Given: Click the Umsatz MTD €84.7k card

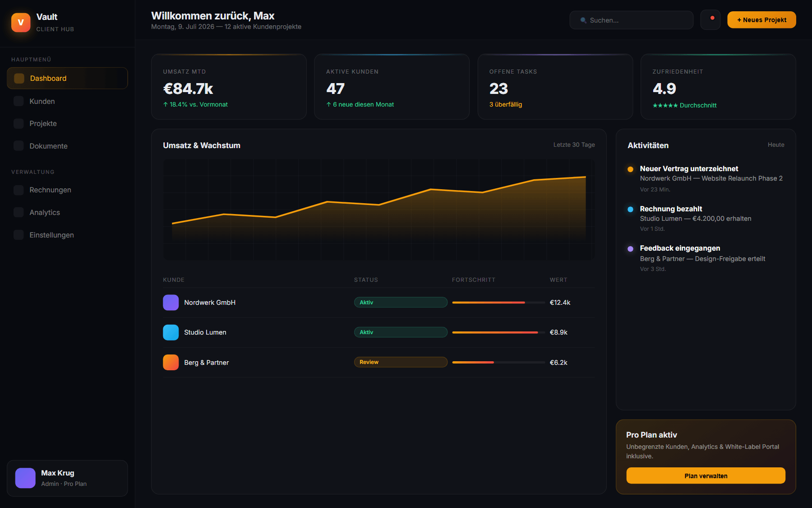Looking at the screenshot, I should pos(229,87).
